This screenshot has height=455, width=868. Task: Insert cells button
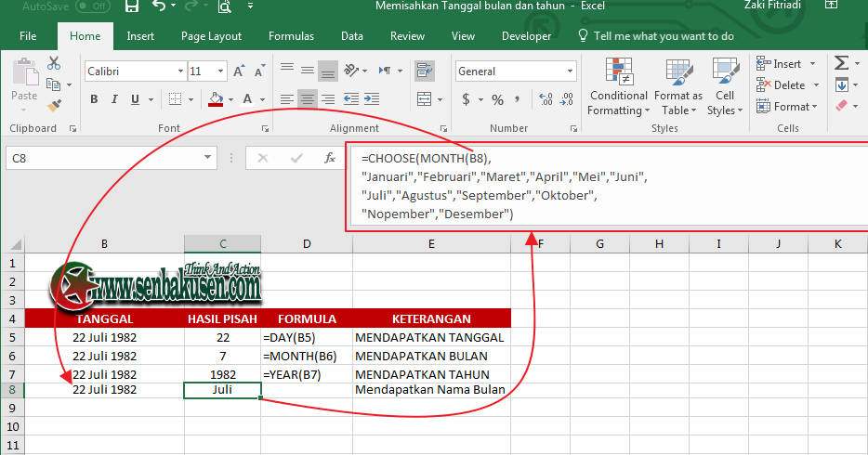coord(780,63)
